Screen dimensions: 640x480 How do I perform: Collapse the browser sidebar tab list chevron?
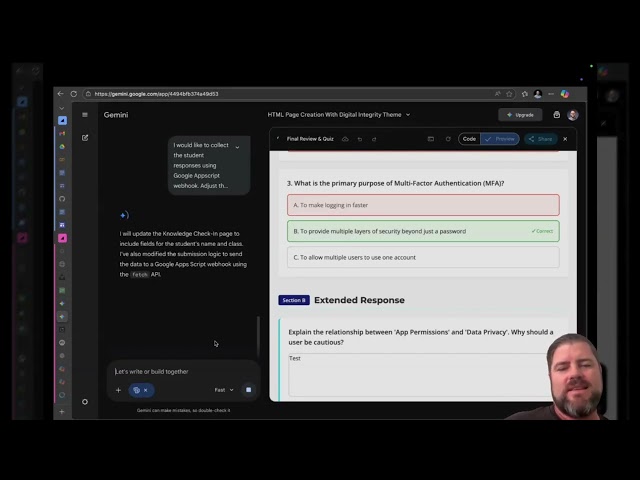62,108
